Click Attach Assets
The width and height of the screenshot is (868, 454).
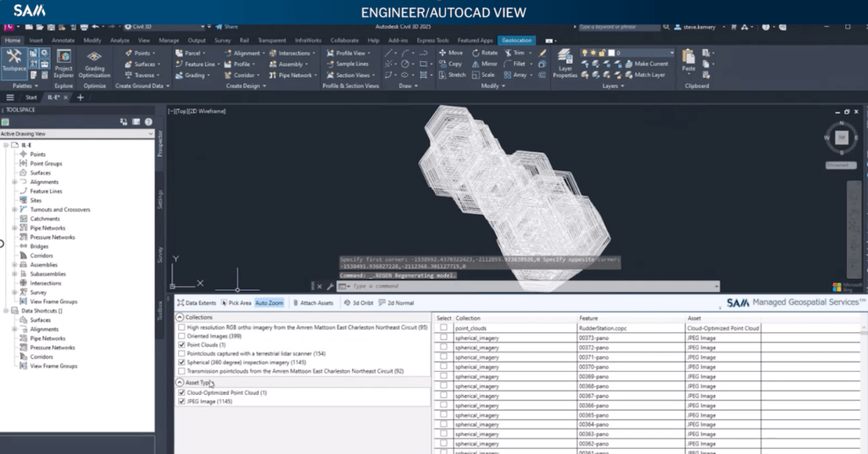(x=313, y=303)
